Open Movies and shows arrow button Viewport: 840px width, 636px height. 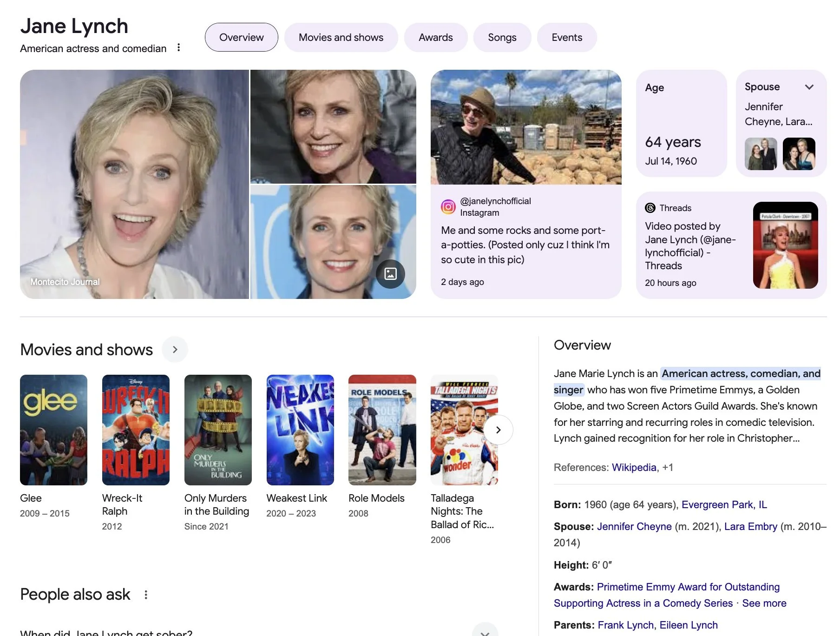pyautogui.click(x=175, y=350)
